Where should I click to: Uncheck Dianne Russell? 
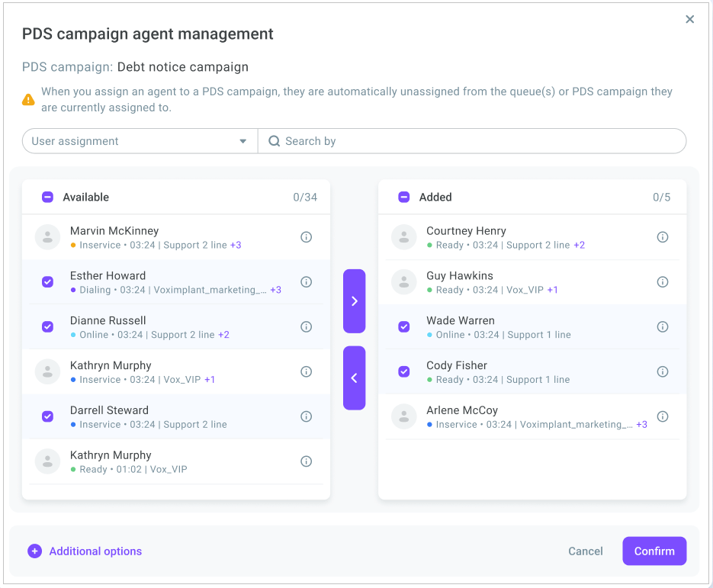click(x=47, y=326)
